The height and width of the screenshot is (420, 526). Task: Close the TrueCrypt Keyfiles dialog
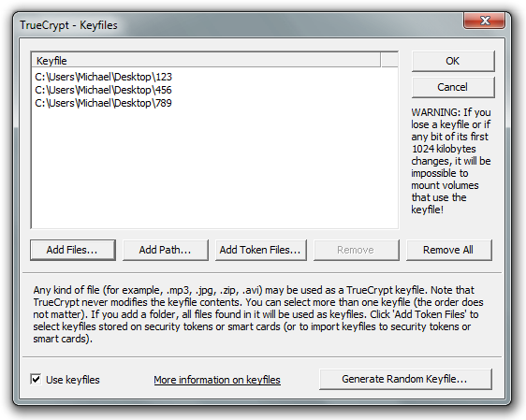(x=484, y=21)
